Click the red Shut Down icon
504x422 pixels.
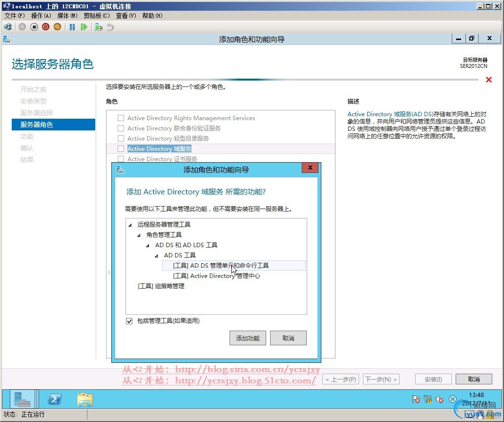45,27
